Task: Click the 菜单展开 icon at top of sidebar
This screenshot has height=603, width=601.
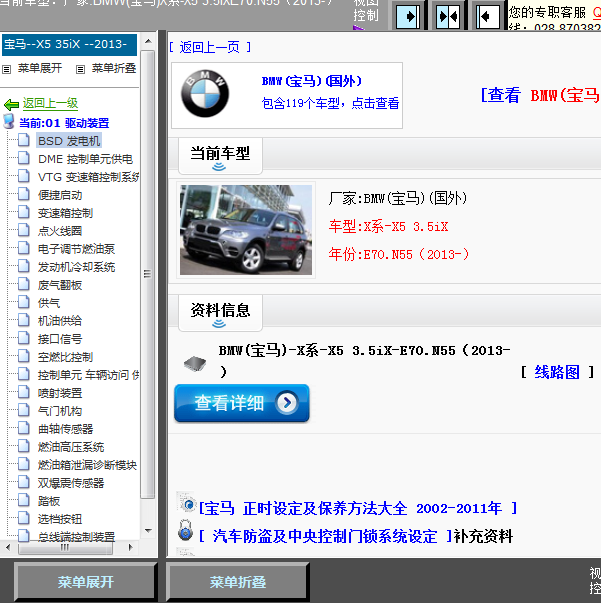Action: pyautogui.click(x=7, y=70)
